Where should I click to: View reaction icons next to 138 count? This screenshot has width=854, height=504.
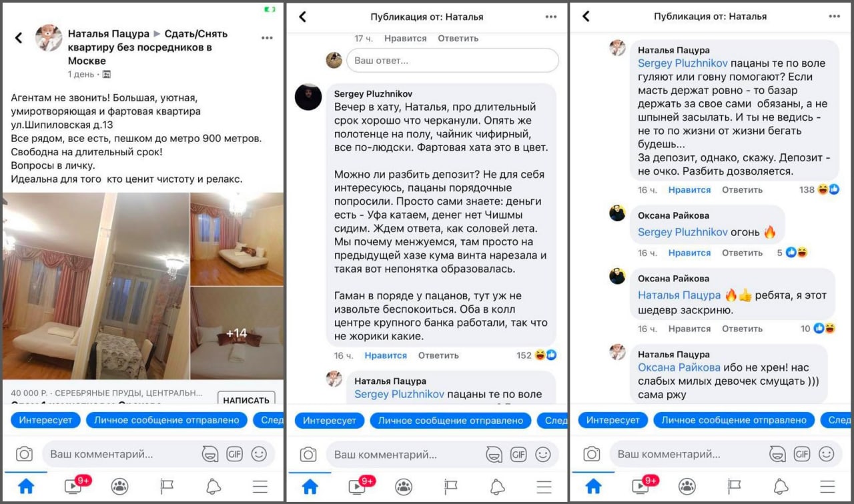(829, 189)
